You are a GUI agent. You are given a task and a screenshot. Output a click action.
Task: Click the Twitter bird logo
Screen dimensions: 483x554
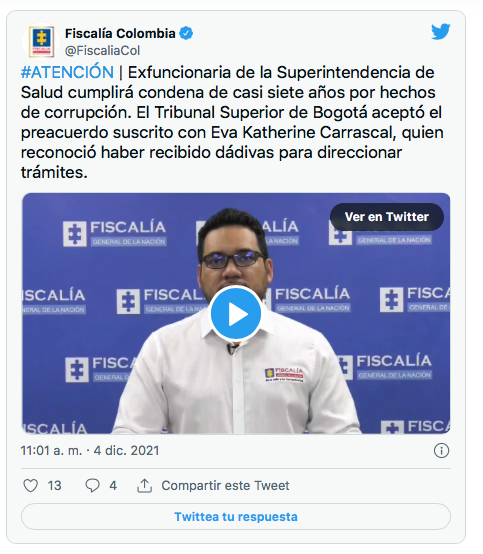click(x=440, y=32)
